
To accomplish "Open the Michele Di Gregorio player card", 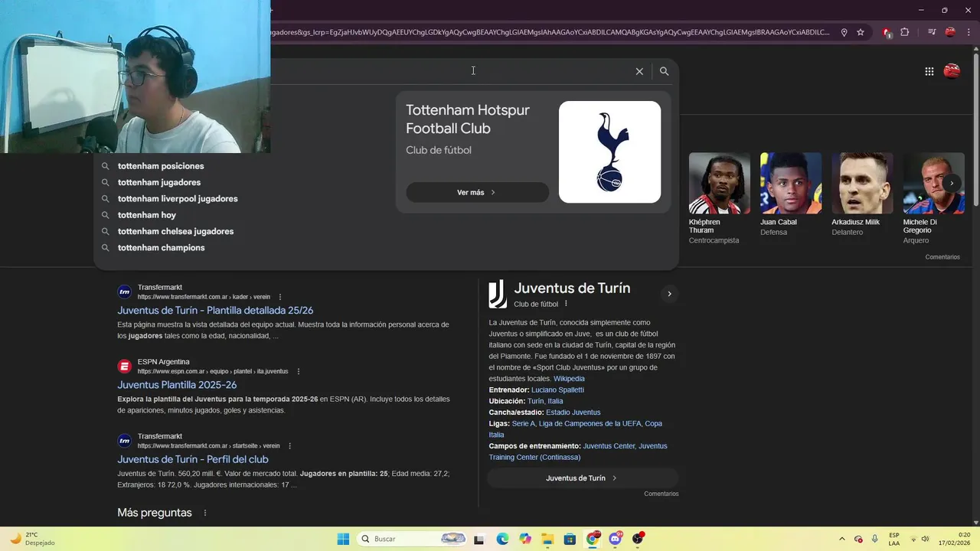I will point(933,199).
